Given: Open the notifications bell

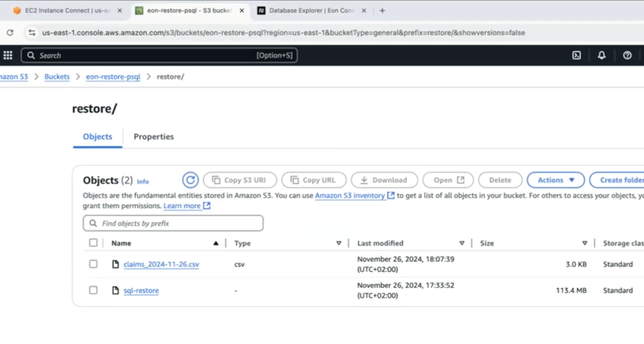Looking at the screenshot, I should point(601,55).
